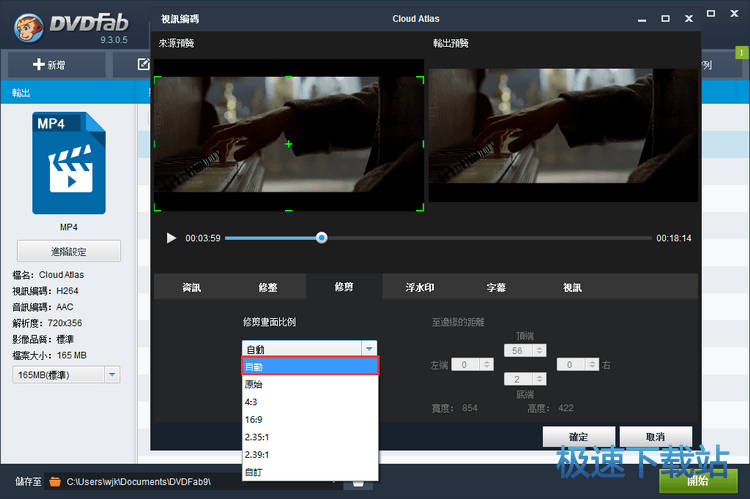
Task: Choose 自訂 custom aspect ratio option
Action: click(310, 472)
